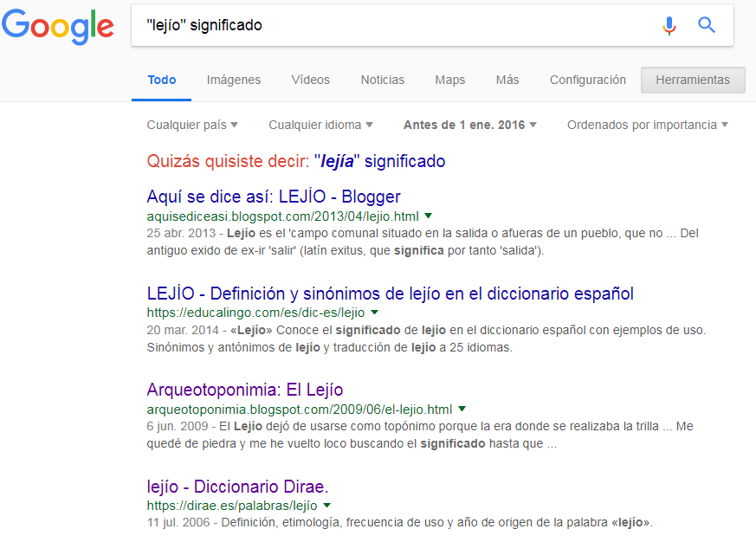
Task: Click the snippet dated 6 jun. 2009
Action: click(x=420, y=435)
